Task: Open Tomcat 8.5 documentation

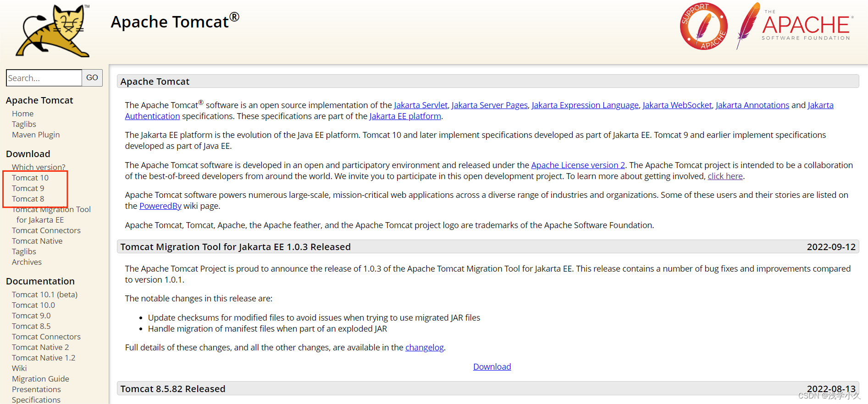Action: click(x=31, y=326)
